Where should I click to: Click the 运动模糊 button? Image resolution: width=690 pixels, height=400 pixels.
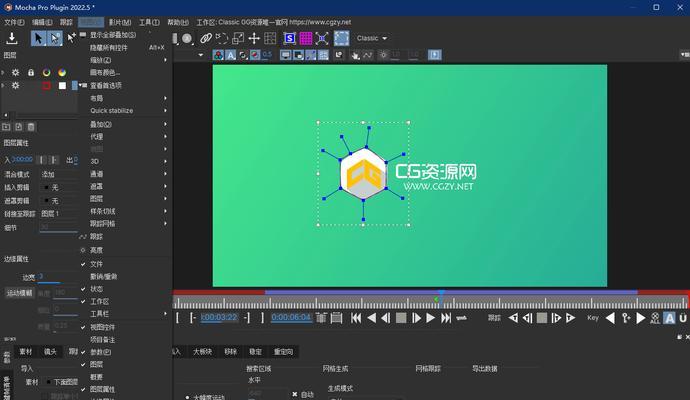(19, 293)
